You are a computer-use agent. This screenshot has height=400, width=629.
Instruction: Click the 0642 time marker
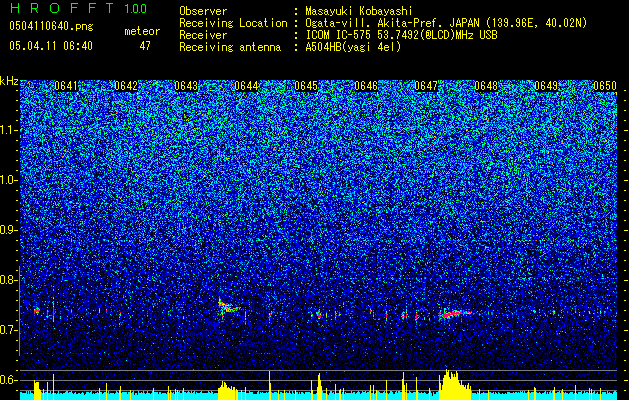[126, 86]
